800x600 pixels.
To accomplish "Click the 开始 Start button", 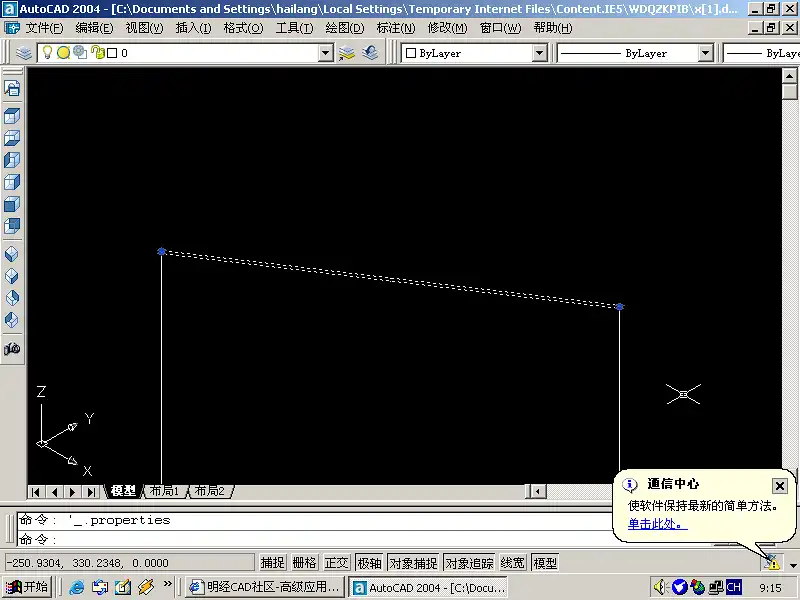I will tap(28, 588).
